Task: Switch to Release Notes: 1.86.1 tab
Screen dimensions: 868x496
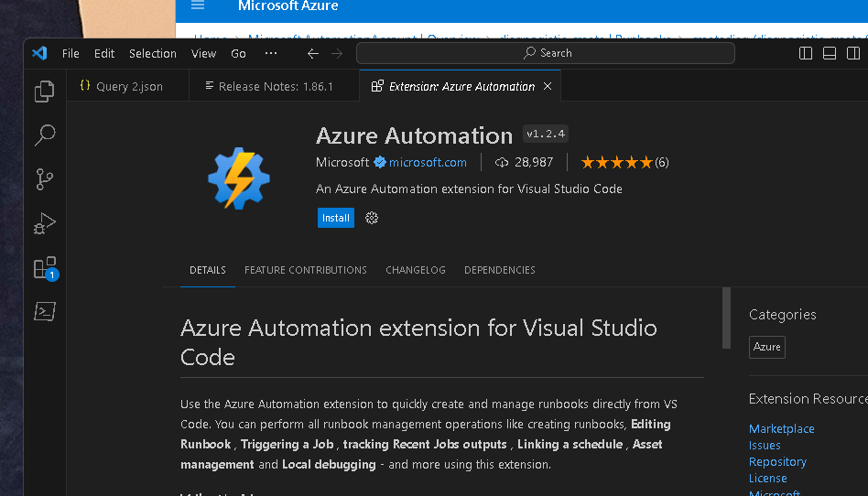Action: click(x=275, y=86)
